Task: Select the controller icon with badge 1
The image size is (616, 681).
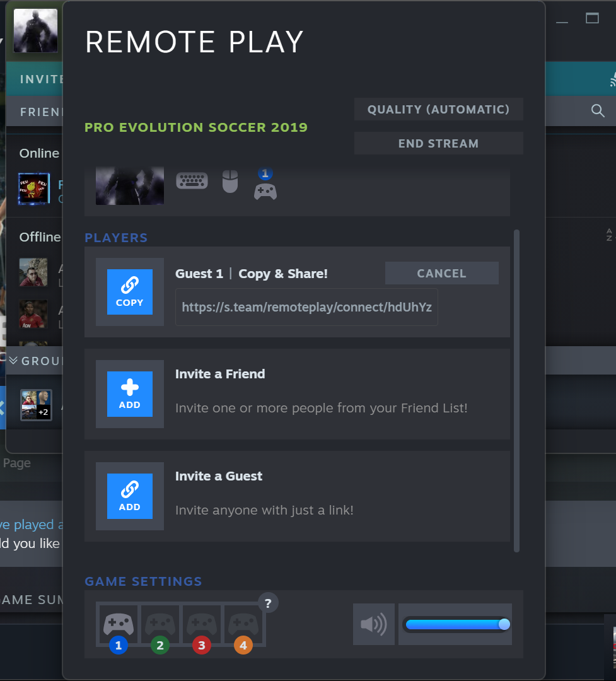Action: pyautogui.click(x=265, y=186)
